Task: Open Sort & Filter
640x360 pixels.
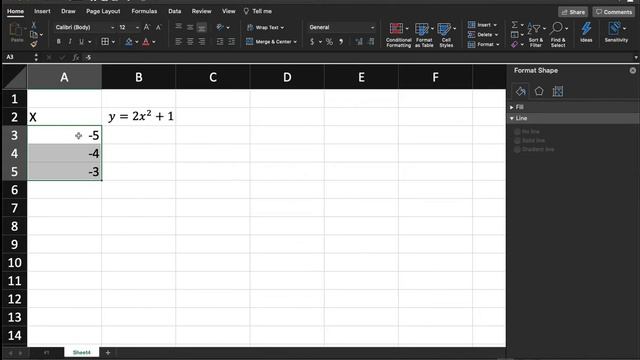Action: 536,35
